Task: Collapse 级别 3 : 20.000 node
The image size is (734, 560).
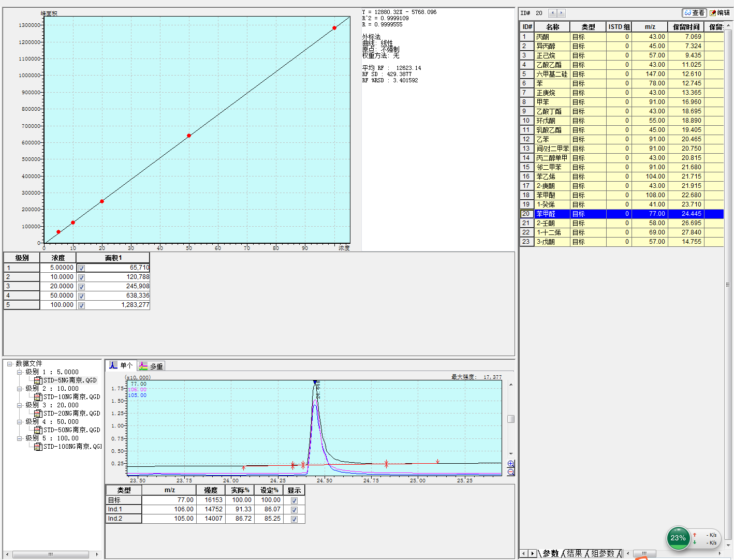Action: (x=19, y=405)
